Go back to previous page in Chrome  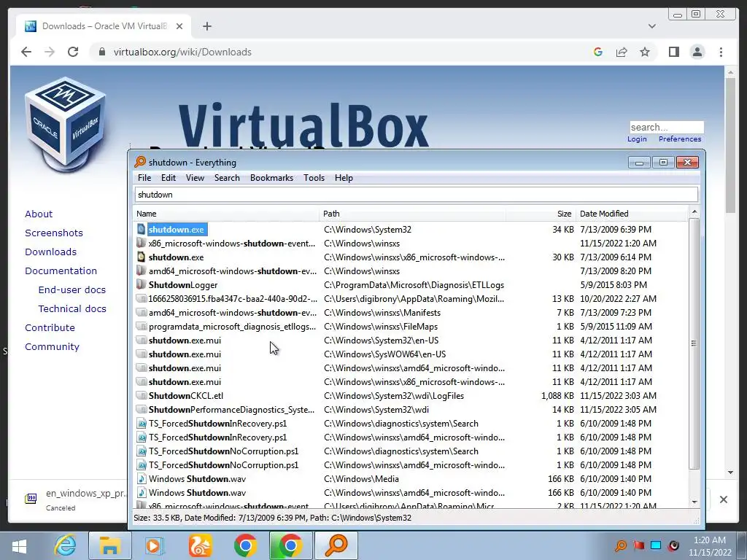pyautogui.click(x=26, y=52)
